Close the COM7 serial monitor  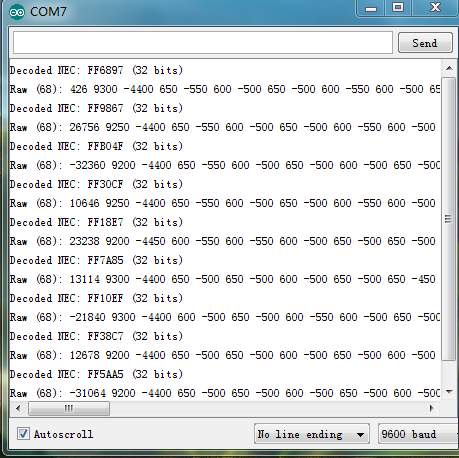point(435,8)
